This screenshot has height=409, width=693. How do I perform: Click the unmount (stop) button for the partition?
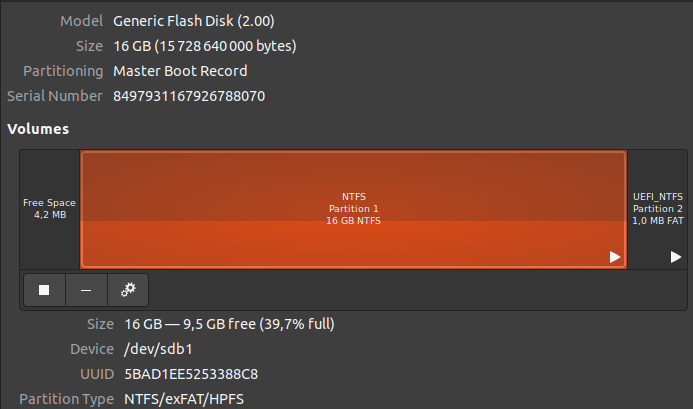click(44, 290)
